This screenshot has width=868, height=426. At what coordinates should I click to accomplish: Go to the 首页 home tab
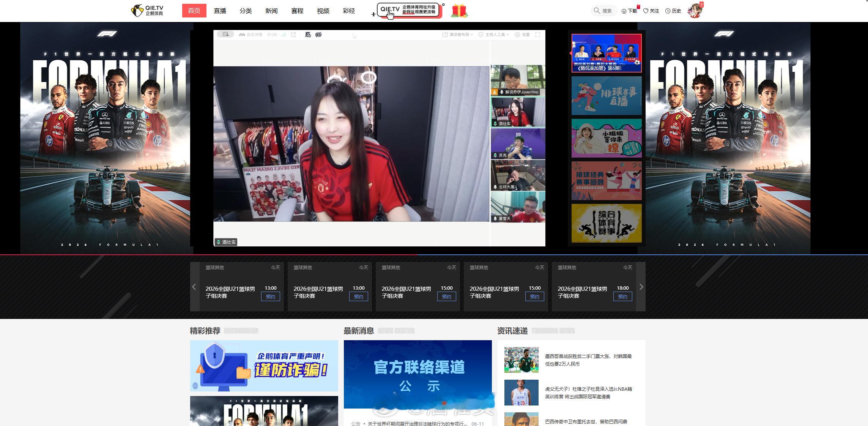(194, 11)
